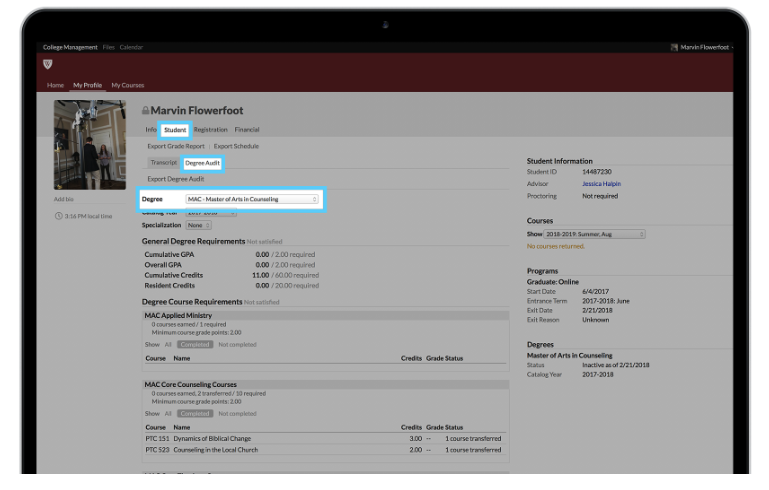Click the lock icon beside Marvin Flowerfoot

point(145,110)
